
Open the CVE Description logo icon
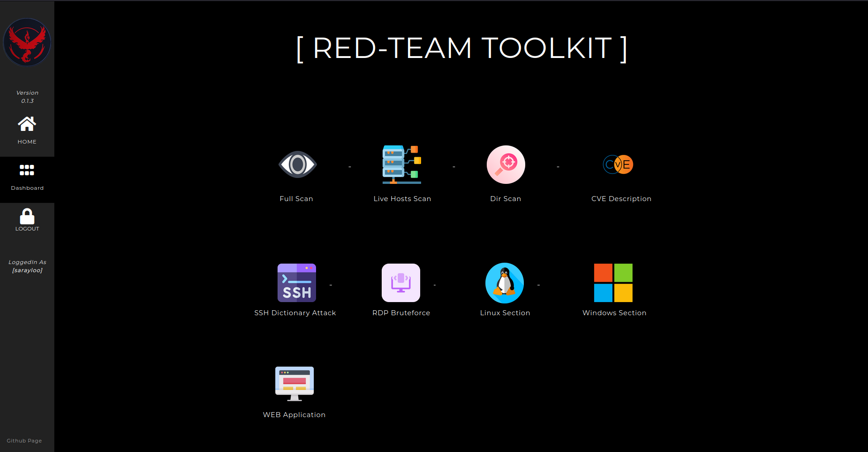click(618, 164)
